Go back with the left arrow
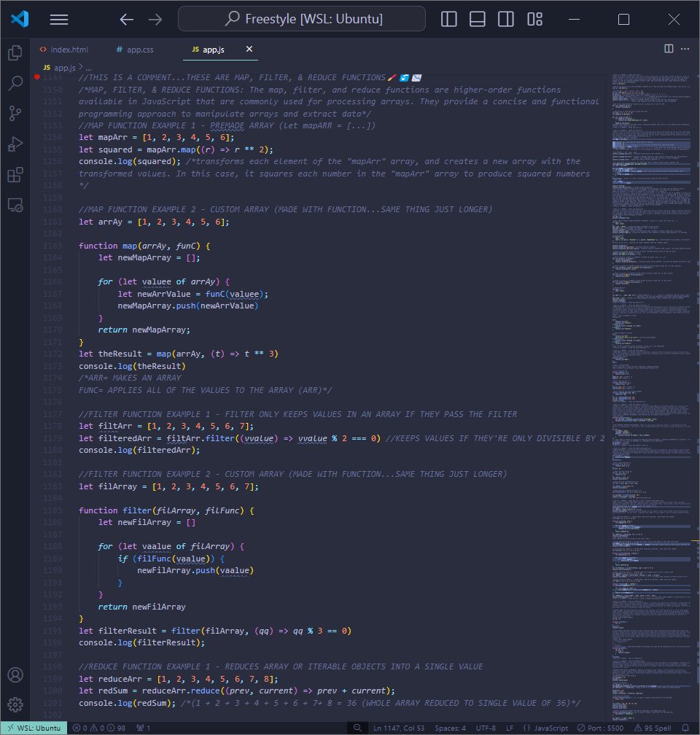Viewport: 700px width, 735px height. 127,19
